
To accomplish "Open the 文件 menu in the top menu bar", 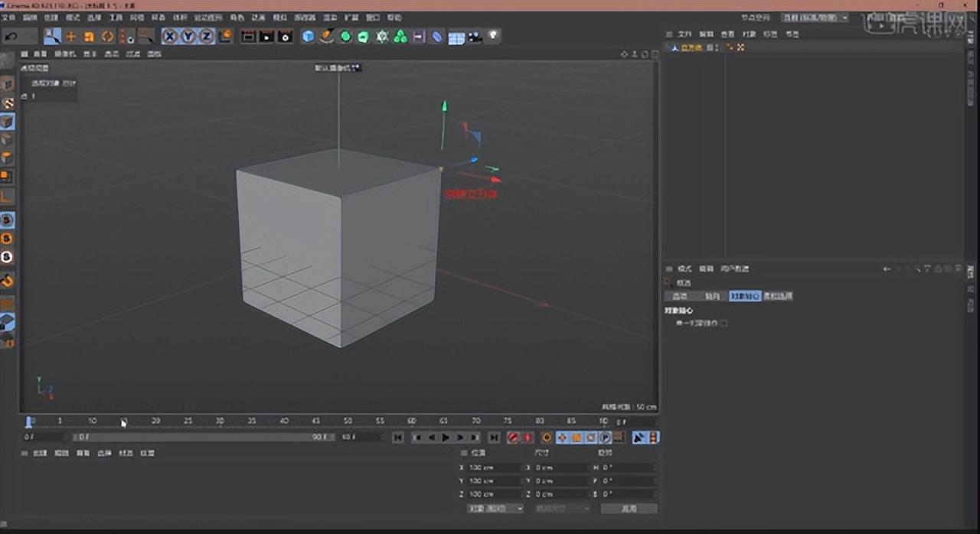I will [8, 17].
